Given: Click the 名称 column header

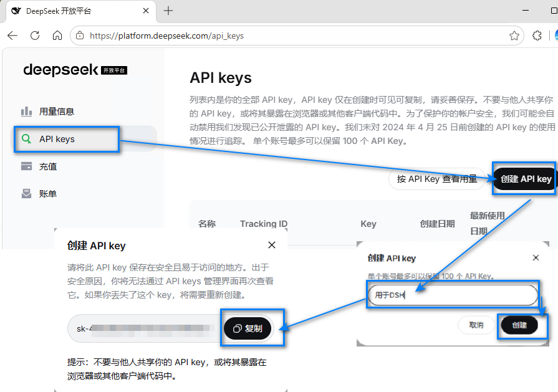Looking at the screenshot, I should pyautogui.click(x=207, y=224).
